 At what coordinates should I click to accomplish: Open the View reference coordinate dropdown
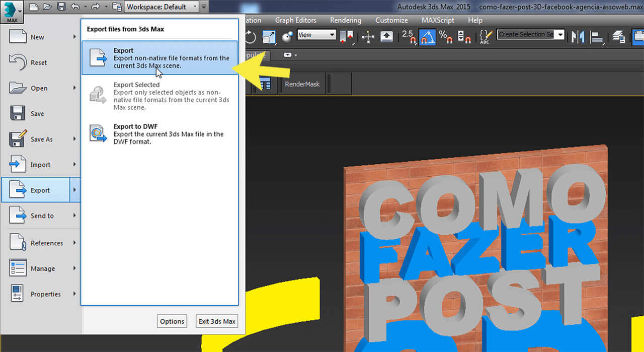(316, 35)
